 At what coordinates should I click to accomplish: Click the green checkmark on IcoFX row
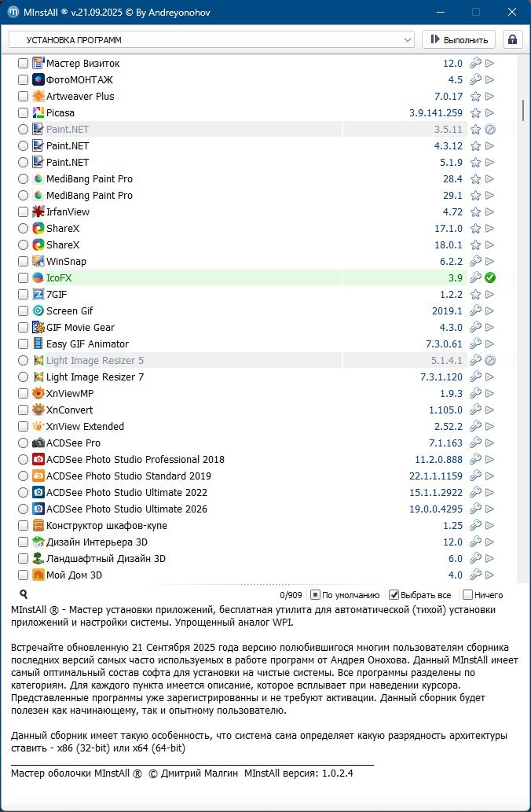click(490, 277)
